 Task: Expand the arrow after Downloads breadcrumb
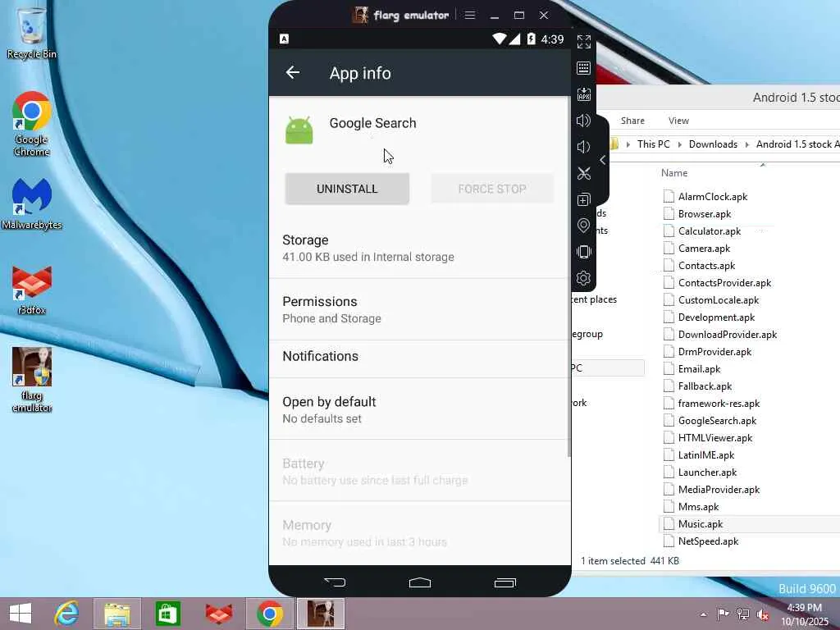click(x=746, y=144)
